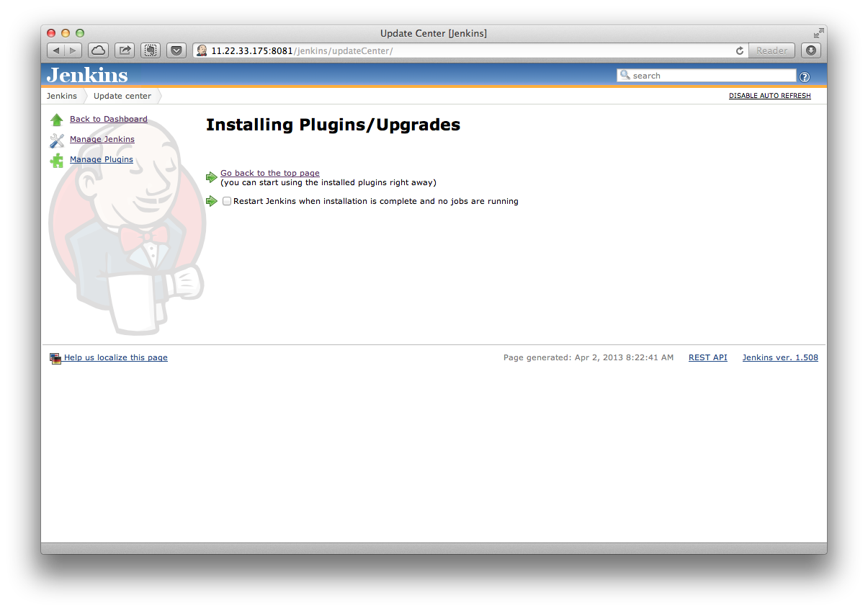
Task: Click the green zoom window button
Action: click(80, 33)
